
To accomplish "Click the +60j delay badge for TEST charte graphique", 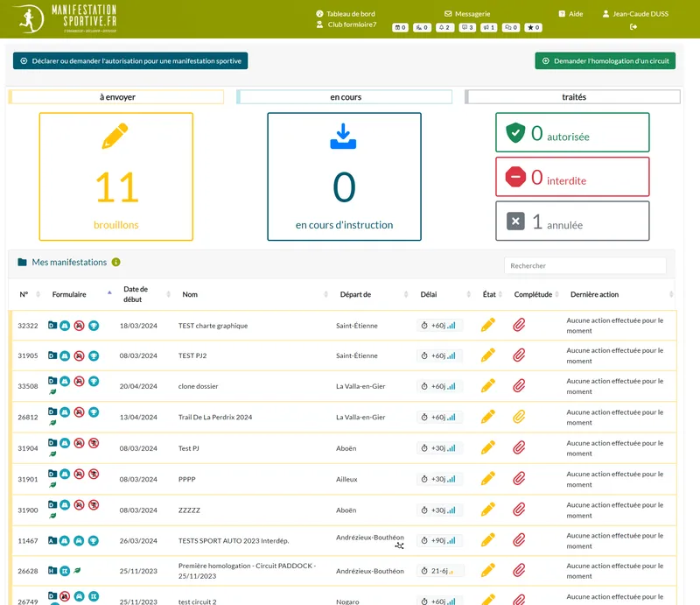I will 439,326.
